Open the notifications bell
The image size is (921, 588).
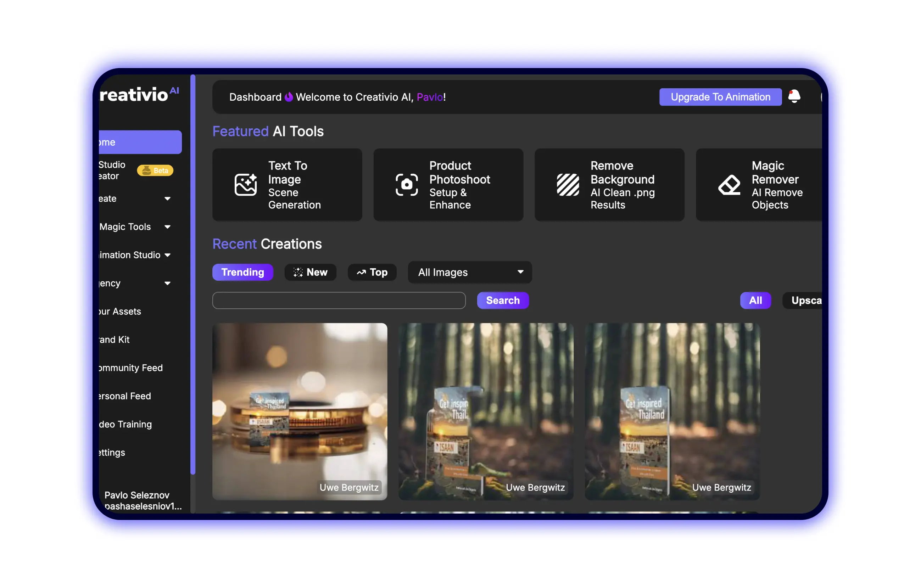794,97
